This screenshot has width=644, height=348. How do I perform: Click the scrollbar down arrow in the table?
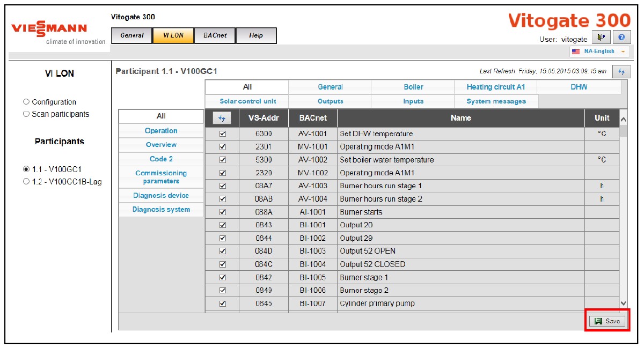623,303
